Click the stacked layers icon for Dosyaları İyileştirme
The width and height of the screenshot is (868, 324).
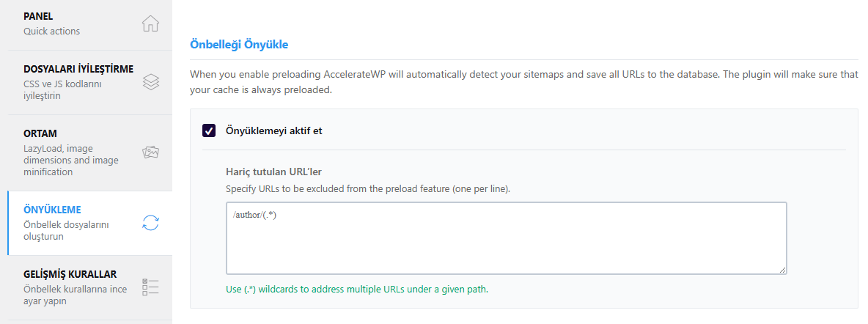tap(150, 82)
